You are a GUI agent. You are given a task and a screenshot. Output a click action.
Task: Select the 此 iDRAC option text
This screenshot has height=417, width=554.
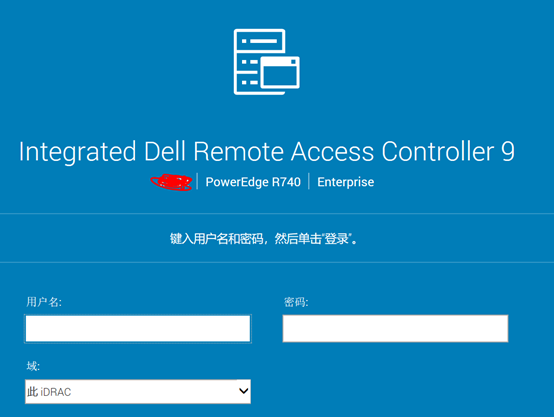[49, 392]
